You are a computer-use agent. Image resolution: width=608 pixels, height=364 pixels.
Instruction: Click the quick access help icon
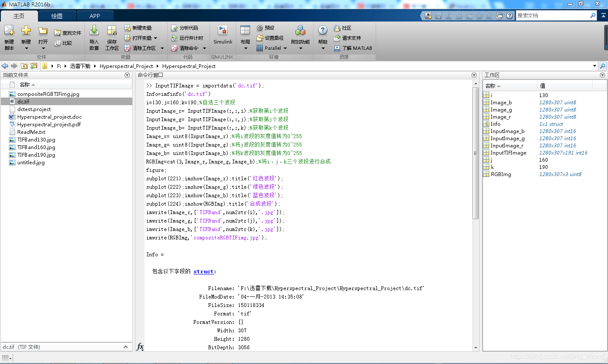click(510, 16)
